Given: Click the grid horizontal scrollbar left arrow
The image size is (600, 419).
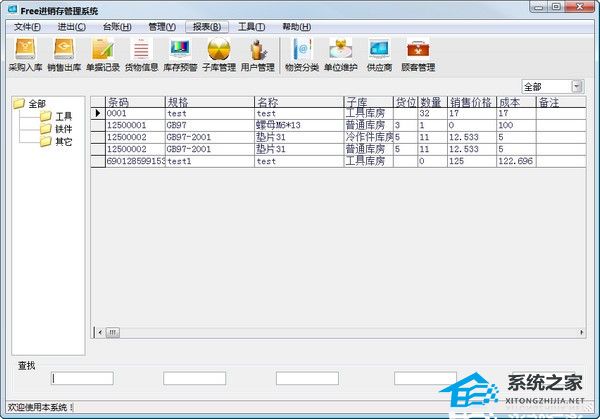Looking at the screenshot, I should pos(100,332).
